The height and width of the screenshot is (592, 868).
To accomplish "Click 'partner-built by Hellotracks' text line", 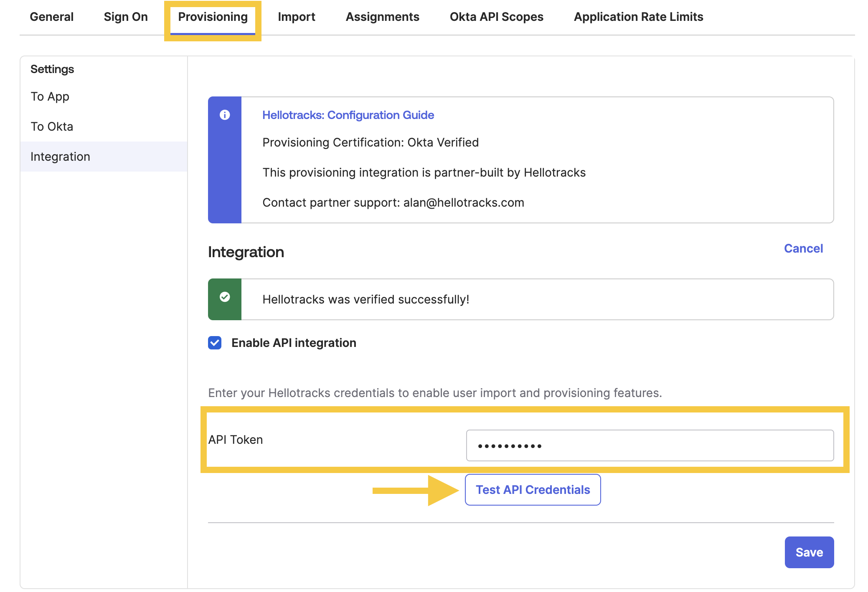I will [x=424, y=172].
